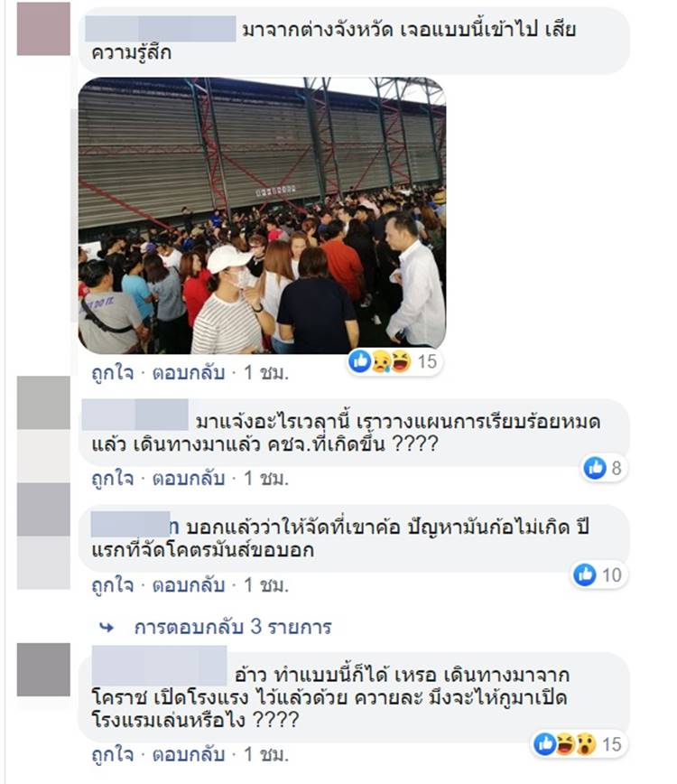This screenshot has width=677, height=784.
Task: Open the last commenter's profile picture
Action: (x=43, y=669)
